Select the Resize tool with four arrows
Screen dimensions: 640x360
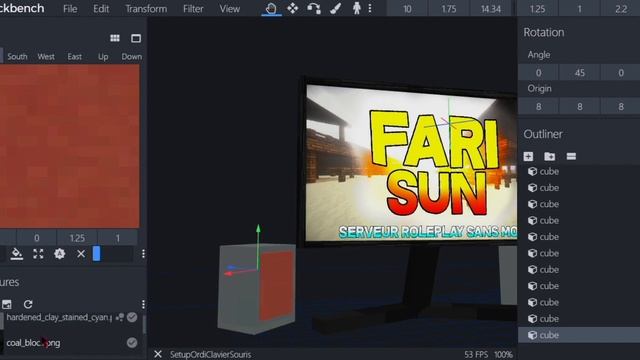pos(293,8)
